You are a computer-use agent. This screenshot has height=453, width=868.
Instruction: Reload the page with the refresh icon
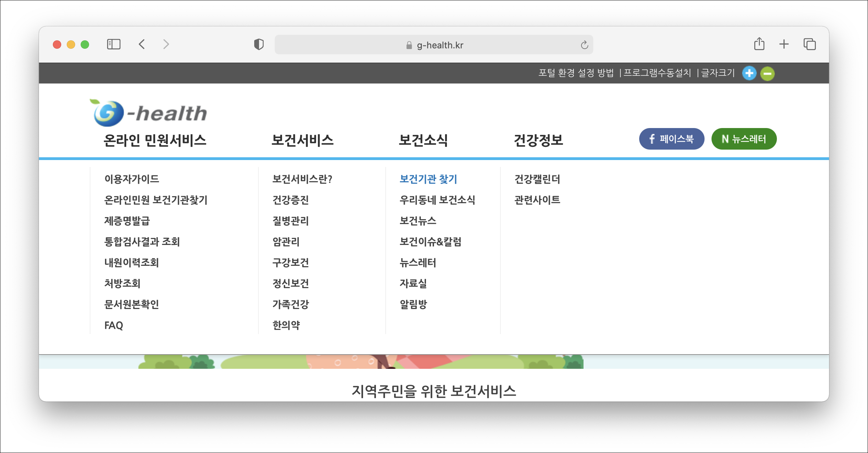(x=585, y=45)
